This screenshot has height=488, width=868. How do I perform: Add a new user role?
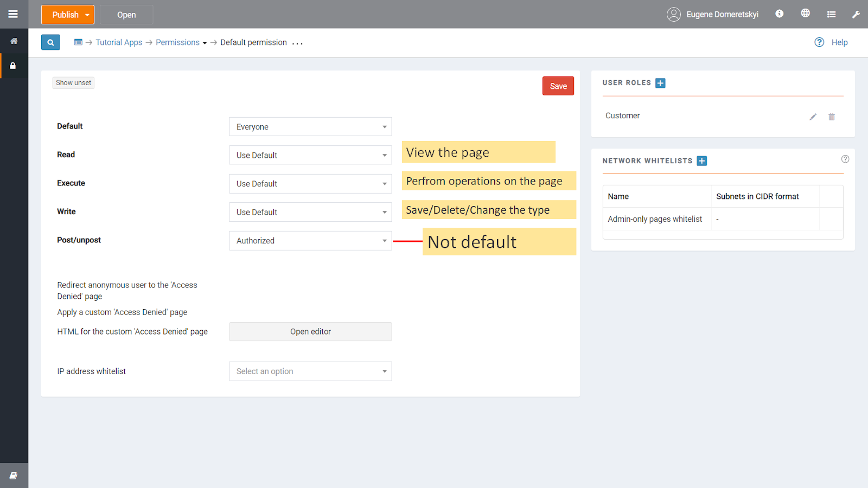pyautogui.click(x=660, y=83)
